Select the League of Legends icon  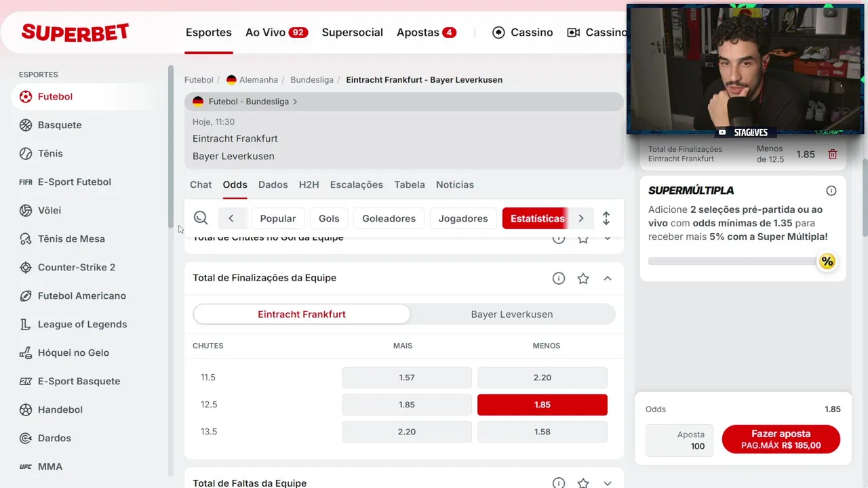pyautogui.click(x=26, y=325)
